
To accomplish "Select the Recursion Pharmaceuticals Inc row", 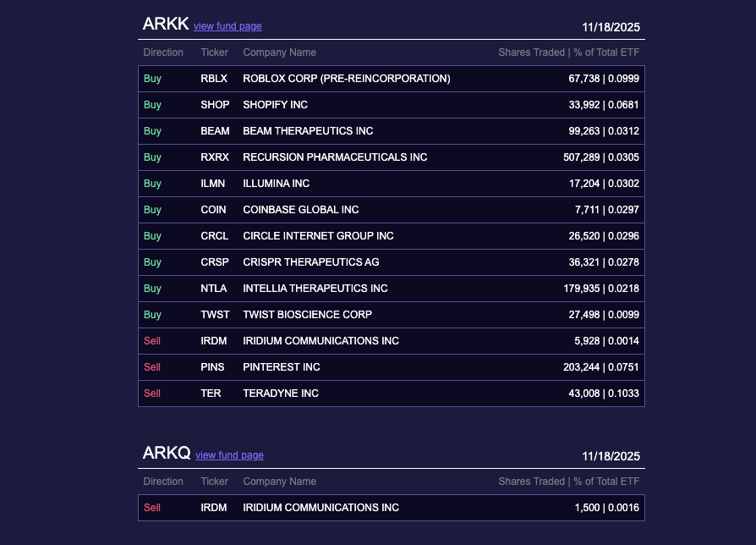I will click(x=335, y=157).
